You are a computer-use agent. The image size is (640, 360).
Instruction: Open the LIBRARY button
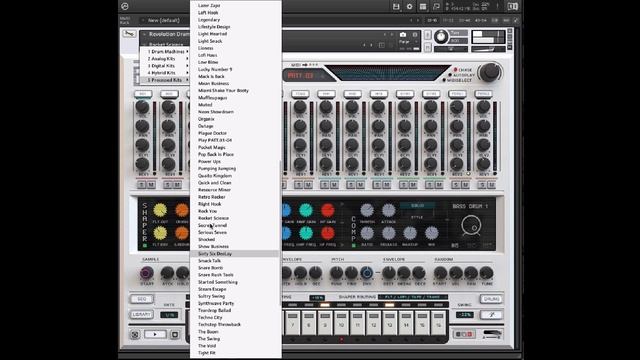tap(142, 314)
